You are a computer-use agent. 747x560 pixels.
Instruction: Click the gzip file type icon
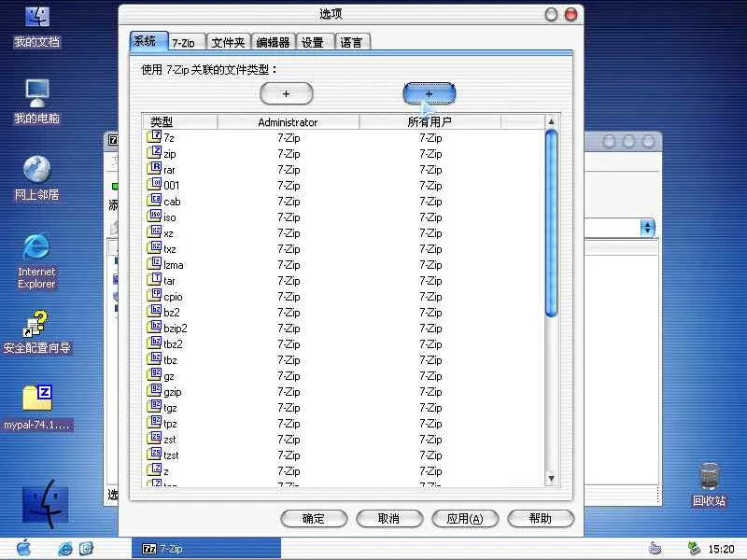coord(154,391)
